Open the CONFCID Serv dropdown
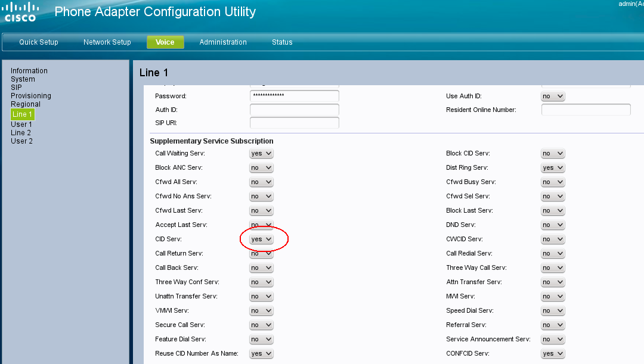Image resolution: width=644 pixels, height=364 pixels. (553, 354)
